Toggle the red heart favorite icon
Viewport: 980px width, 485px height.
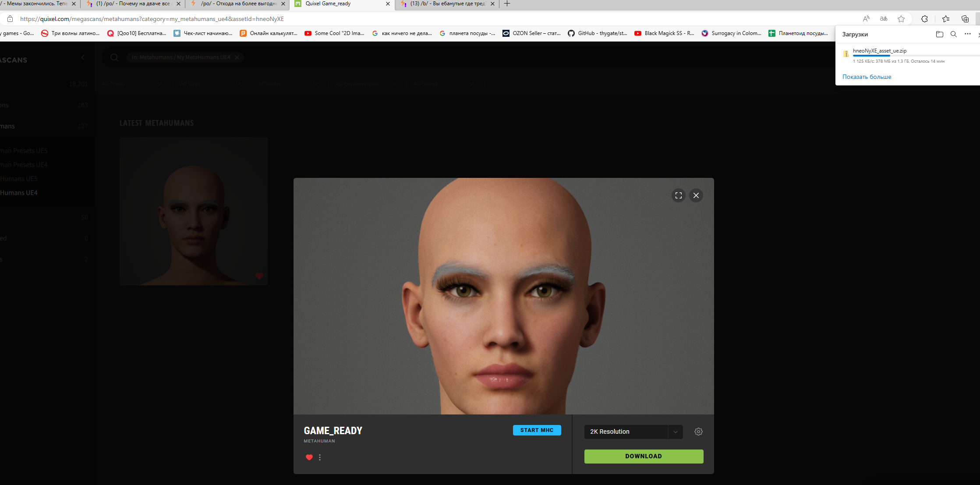pos(309,457)
